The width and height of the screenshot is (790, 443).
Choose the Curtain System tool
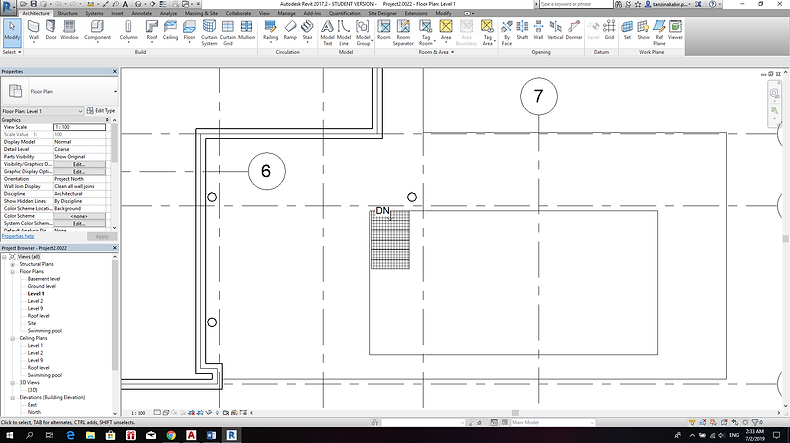pos(209,33)
